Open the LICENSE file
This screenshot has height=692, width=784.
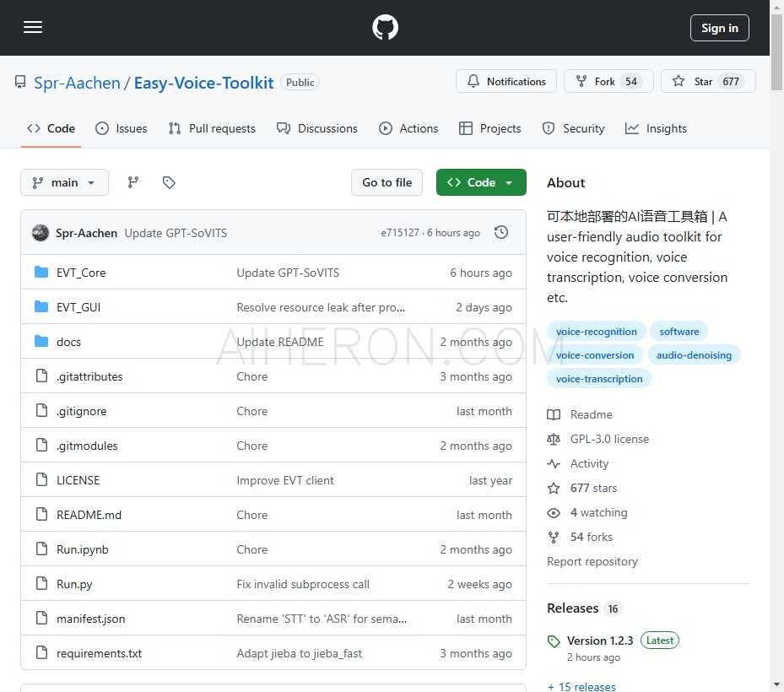pyautogui.click(x=78, y=480)
